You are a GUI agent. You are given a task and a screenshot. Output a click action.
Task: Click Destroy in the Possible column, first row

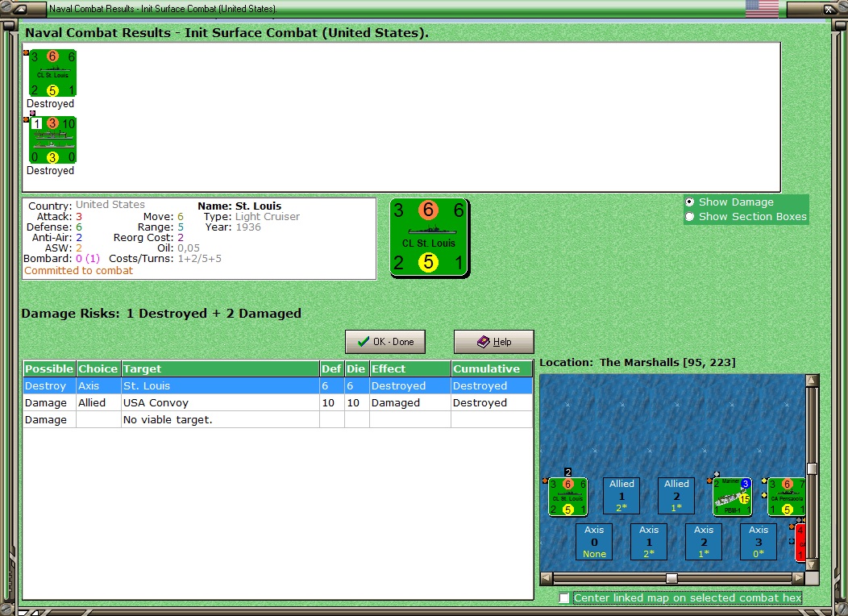[49, 385]
